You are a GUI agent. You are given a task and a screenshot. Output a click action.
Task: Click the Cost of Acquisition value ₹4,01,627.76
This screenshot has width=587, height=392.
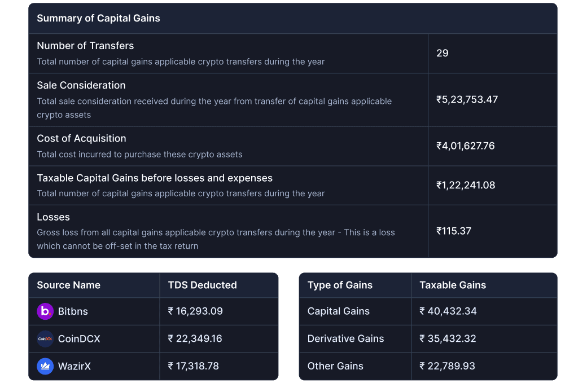point(465,146)
